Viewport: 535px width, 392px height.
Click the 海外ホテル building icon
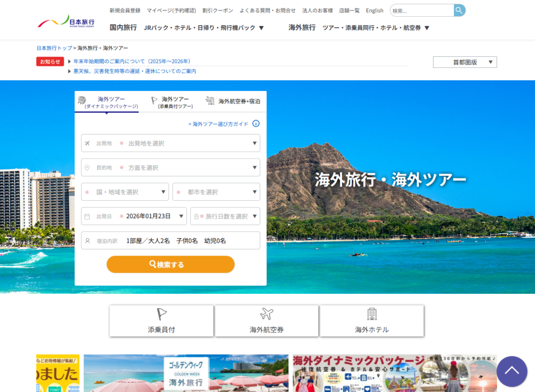pyautogui.click(x=371, y=314)
